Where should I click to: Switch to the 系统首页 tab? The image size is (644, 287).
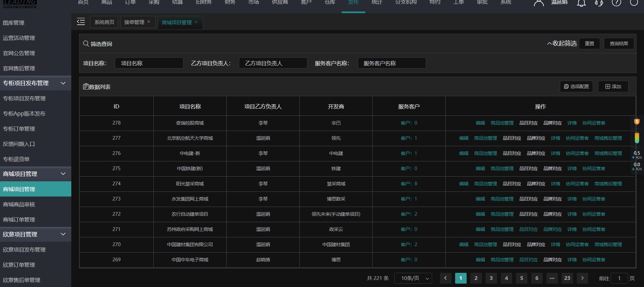coord(104,22)
